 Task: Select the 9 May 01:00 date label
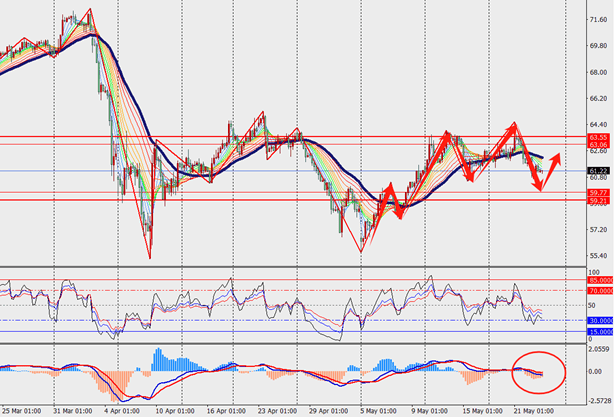click(x=429, y=410)
